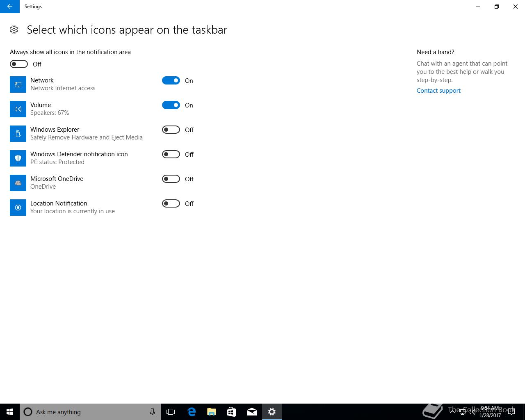Turn off the Network icon toggle
Viewport: 525px width, 420px height.
171,80
